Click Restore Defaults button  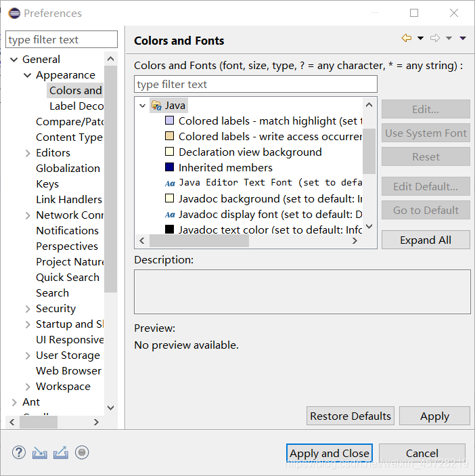350,416
